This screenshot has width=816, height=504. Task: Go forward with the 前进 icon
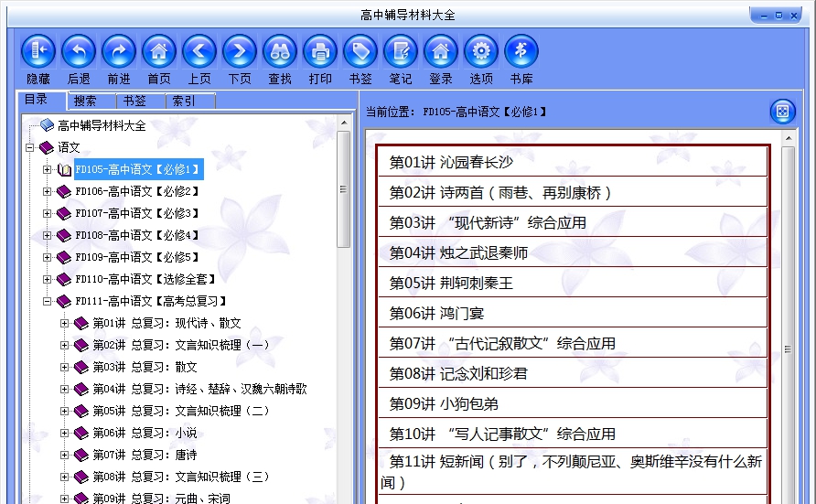coord(119,51)
